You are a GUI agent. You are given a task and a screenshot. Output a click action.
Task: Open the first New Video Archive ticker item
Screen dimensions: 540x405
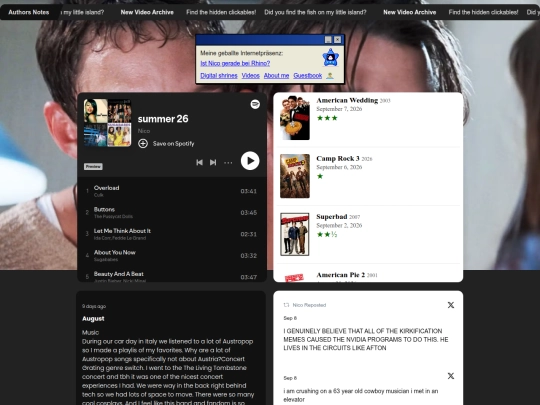coord(147,12)
